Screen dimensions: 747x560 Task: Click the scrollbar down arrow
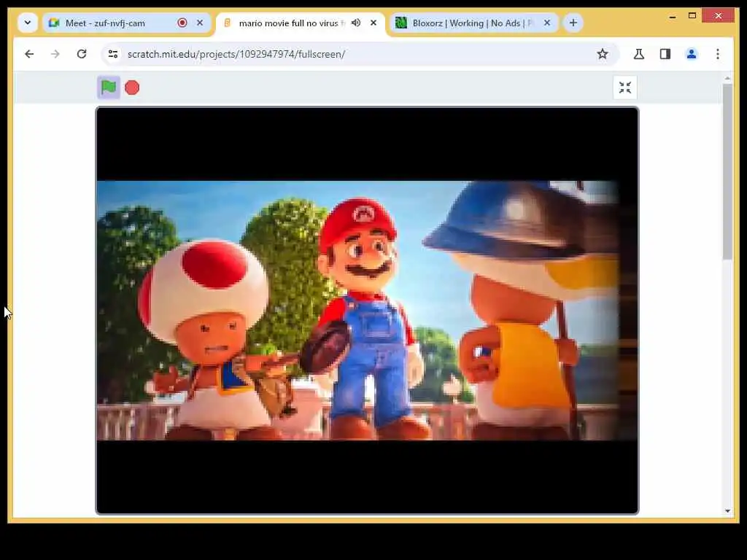(x=727, y=511)
